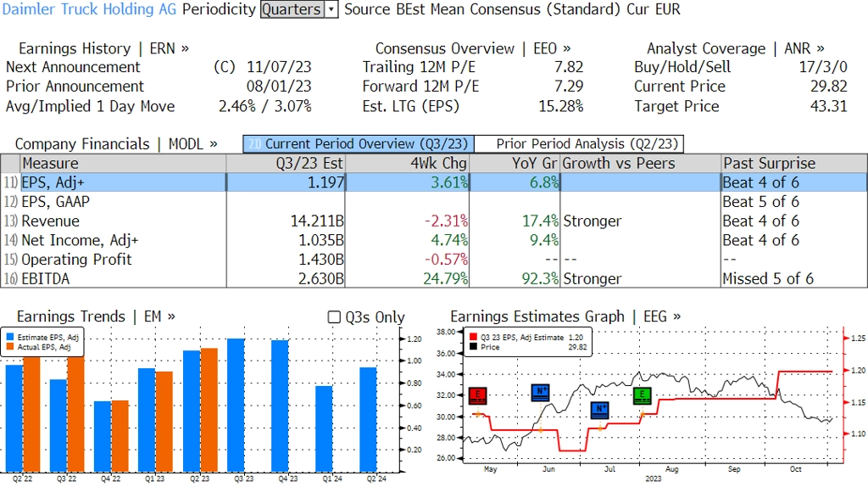This screenshot has height=487, width=868.
Task: Click Revenue estimate 14.211B
Action: coord(317,221)
